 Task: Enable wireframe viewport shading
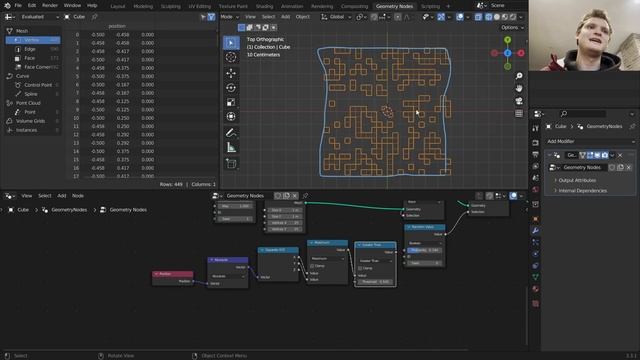point(489,17)
